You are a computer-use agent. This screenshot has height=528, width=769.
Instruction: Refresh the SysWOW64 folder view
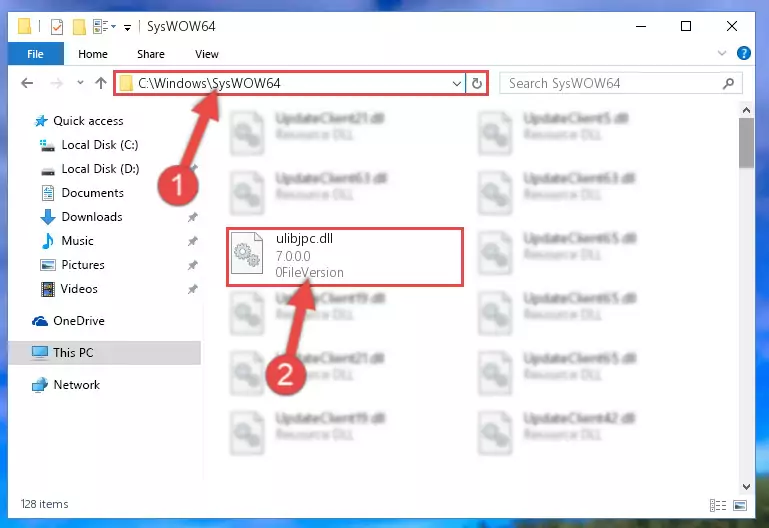[x=477, y=84]
